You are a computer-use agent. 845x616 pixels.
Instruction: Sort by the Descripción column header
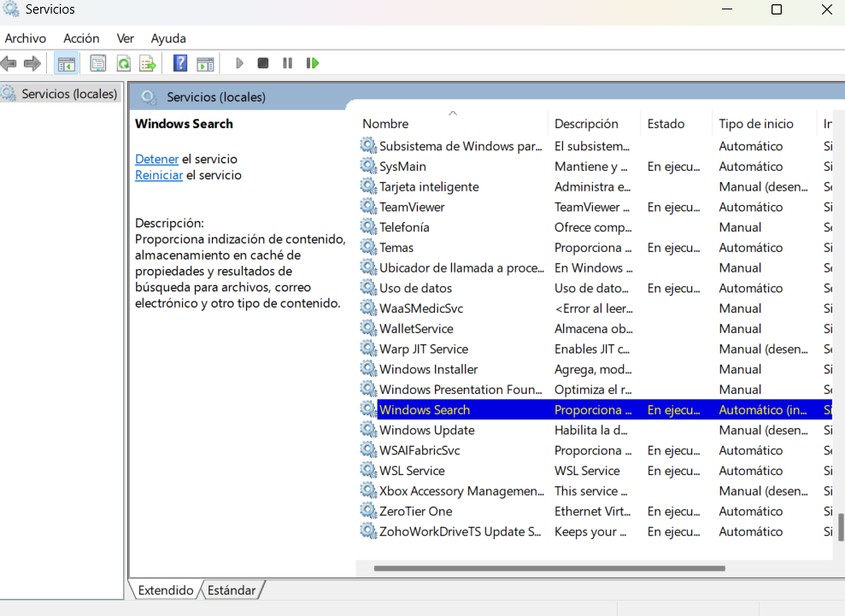[595, 123]
